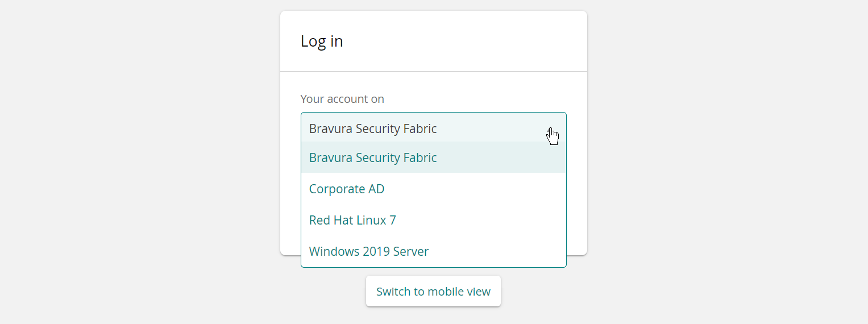Screen dimensions: 868x324
Task: Close the open account system dropdown
Action: [x=549, y=130]
